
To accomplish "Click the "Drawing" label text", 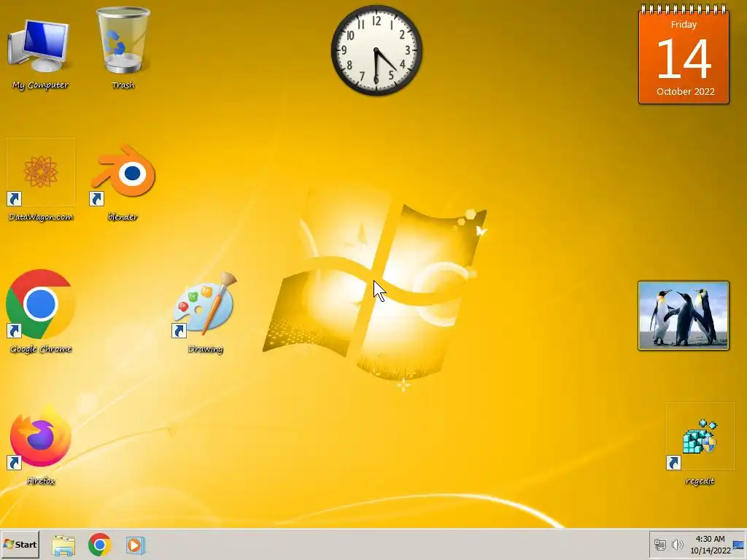I will [205, 349].
